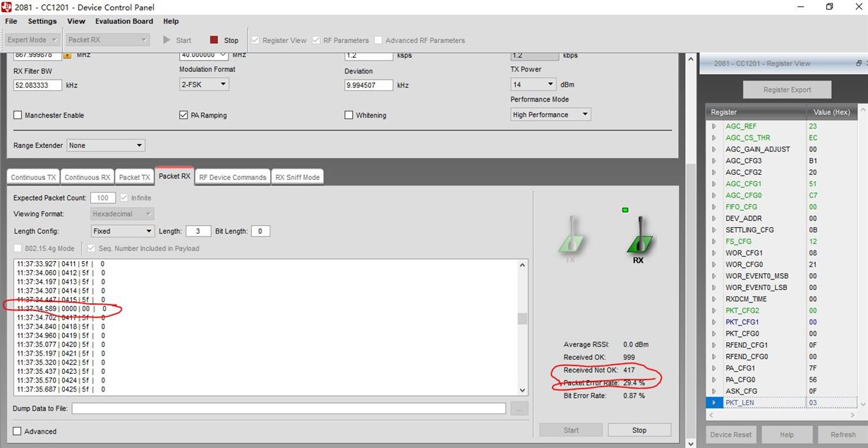Expand the FIFO_CFG register row

pos(713,207)
